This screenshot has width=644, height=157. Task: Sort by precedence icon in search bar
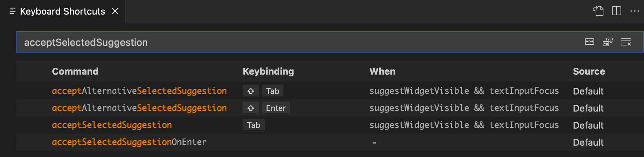608,42
